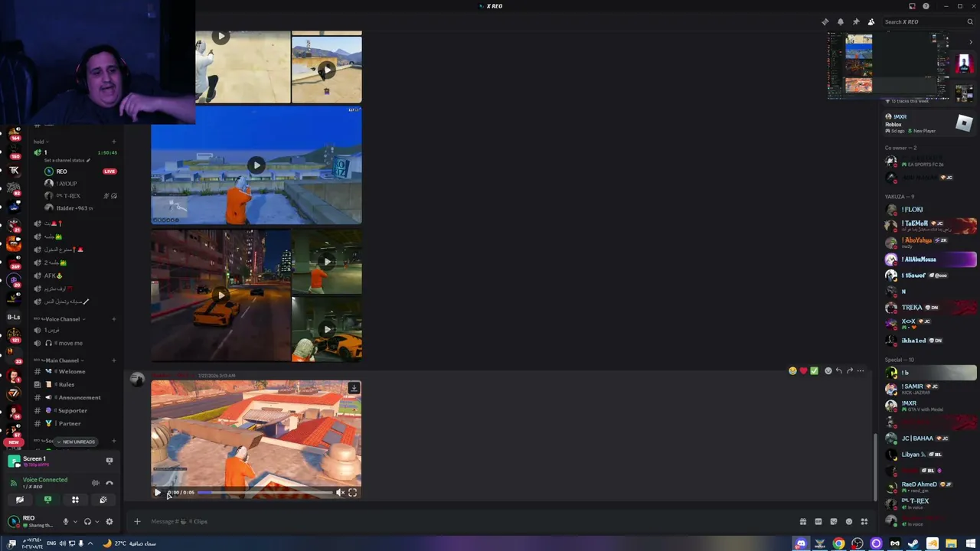
Task: Turn on the camera
Action: [20, 500]
